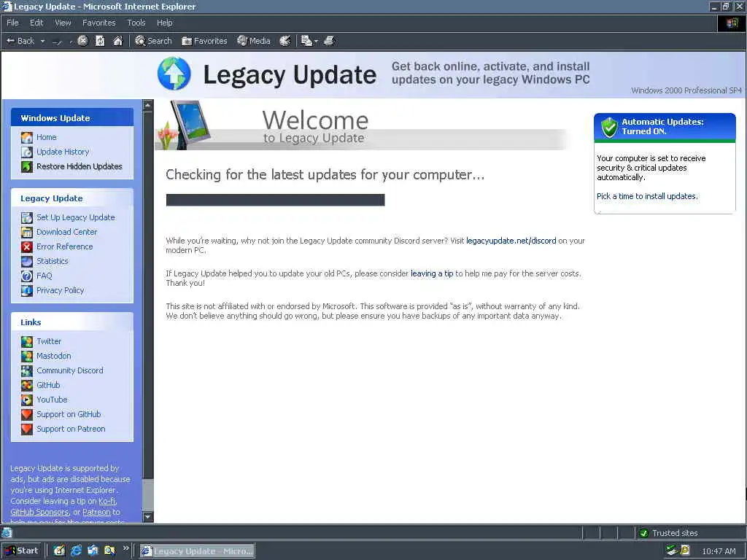The image size is (747, 560).
Task: Open Restore Hidden Updates link
Action: [80, 166]
